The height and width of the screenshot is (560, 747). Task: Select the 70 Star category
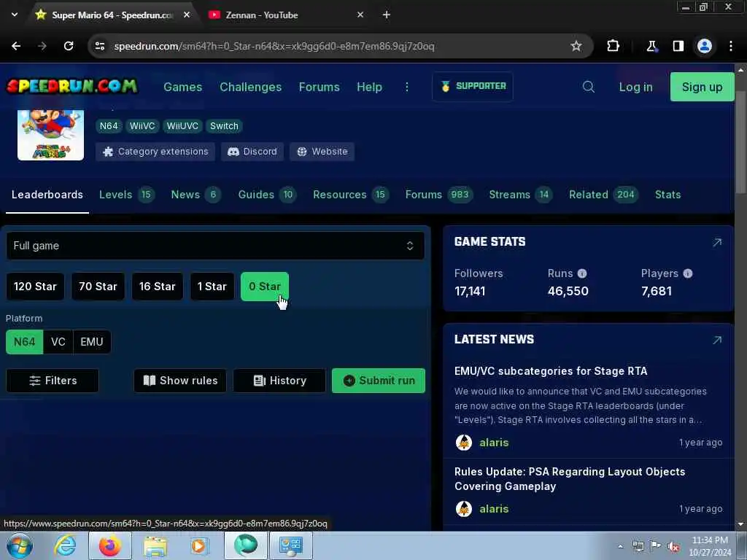[x=98, y=286]
